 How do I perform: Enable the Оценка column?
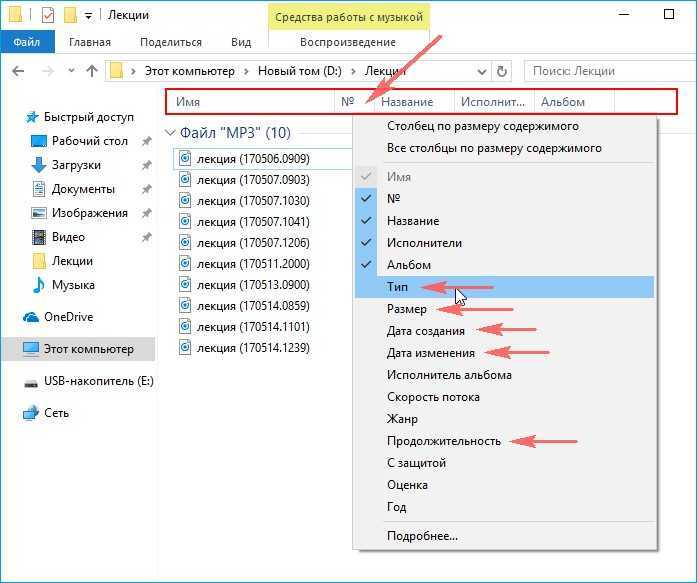(505, 485)
